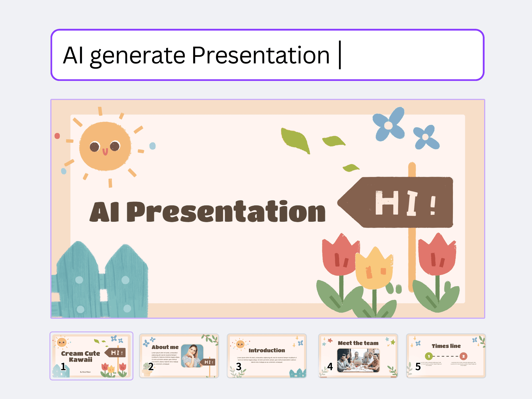Open the Introduction slide thumbnail
Screen dimensions: 532x399
point(267,356)
